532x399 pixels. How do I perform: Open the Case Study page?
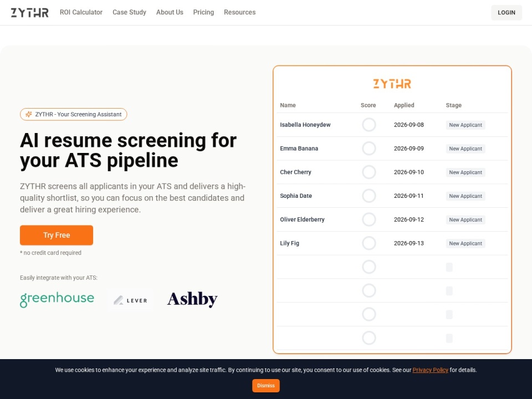coord(129,12)
